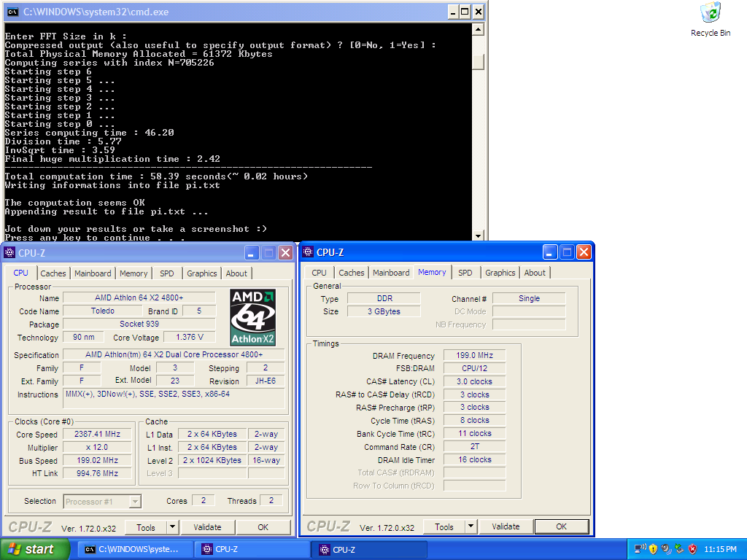Open Mainboard tab in left CPU-Z window
The image size is (747, 560).
click(93, 273)
